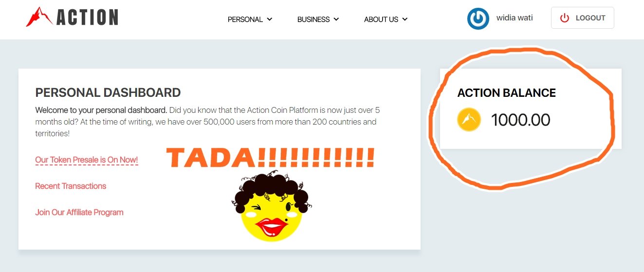Click the widia wati username
The height and width of the screenshot is (272, 644).
515,18
